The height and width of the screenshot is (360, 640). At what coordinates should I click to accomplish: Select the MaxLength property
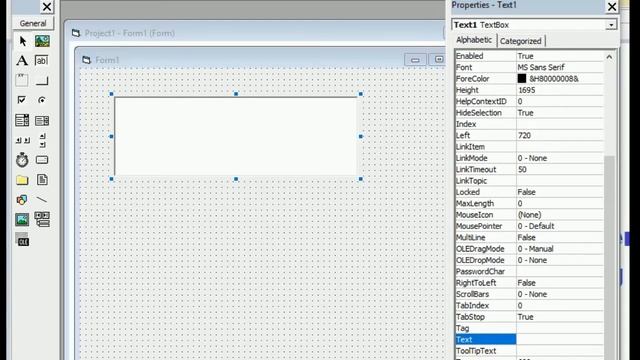click(x=485, y=203)
